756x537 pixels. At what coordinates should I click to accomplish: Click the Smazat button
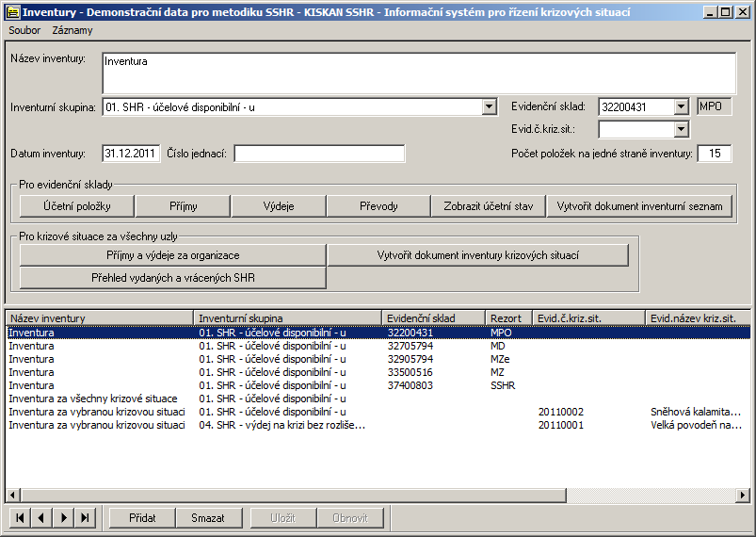pyautogui.click(x=208, y=518)
